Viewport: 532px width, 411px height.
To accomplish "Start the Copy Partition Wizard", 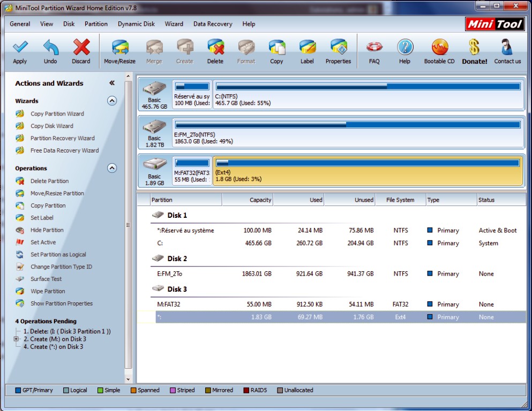I will 57,114.
